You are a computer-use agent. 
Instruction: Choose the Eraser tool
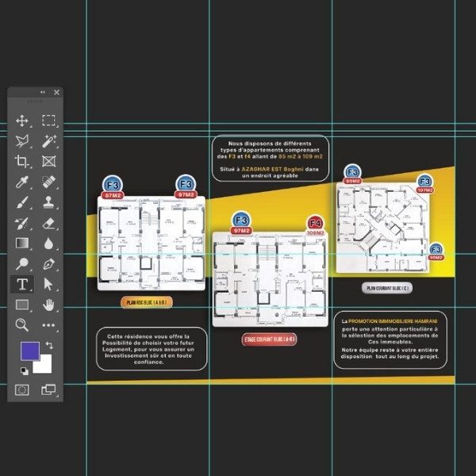click(x=48, y=223)
